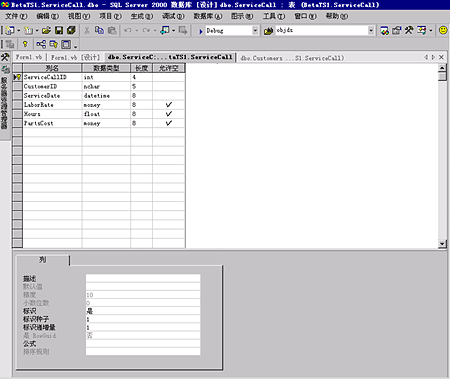Toggle allow nulls checkbox for Hours
The height and width of the screenshot is (379, 450).
(x=169, y=114)
